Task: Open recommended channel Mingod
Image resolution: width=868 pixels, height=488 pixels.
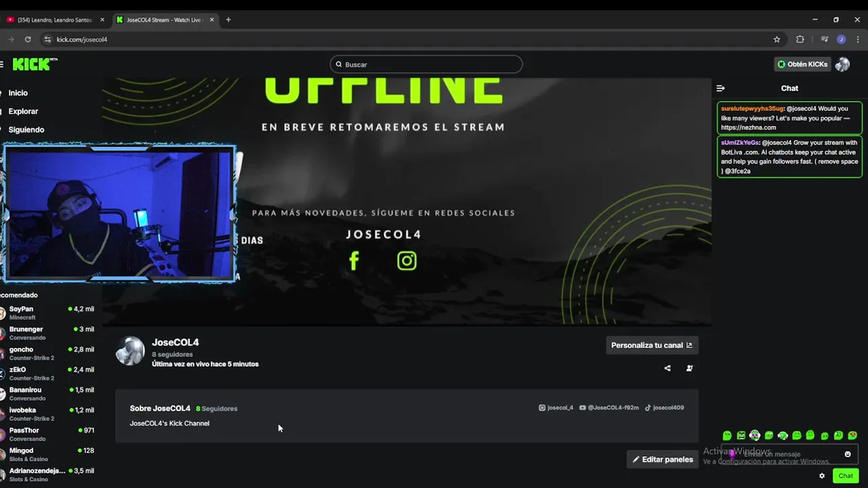Action: pyautogui.click(x=47, y=455)
